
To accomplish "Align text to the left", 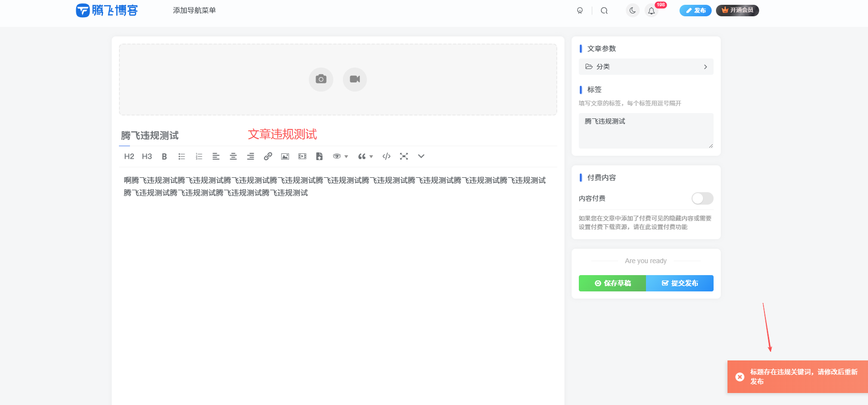I will coord(216,156).
